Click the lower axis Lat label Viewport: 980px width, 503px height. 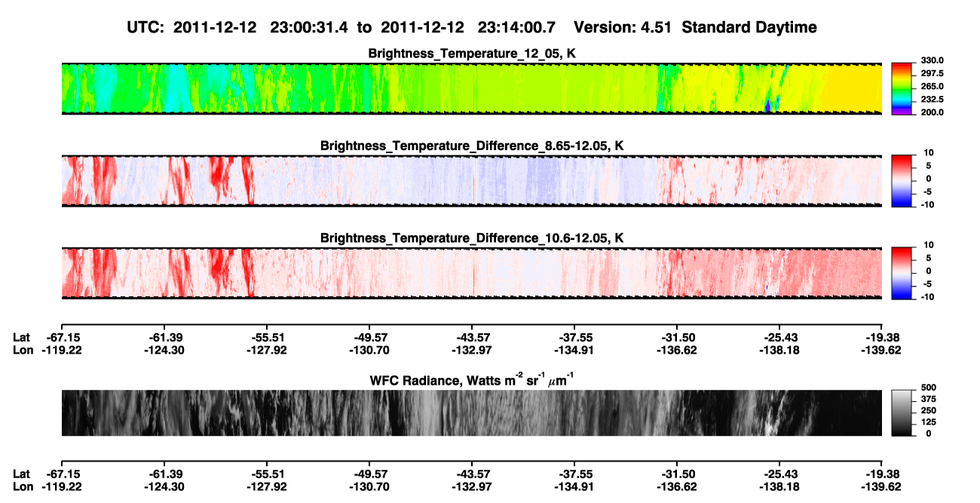click(21, 474)
